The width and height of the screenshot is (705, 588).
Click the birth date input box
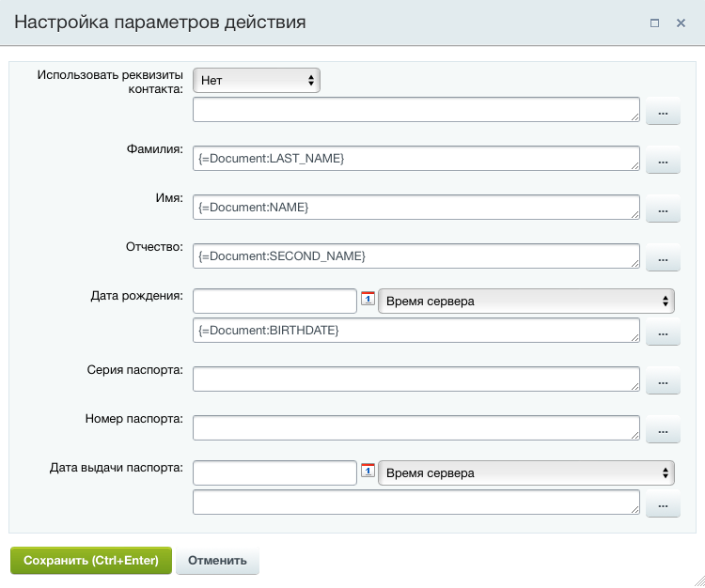[x=274, y=302]
